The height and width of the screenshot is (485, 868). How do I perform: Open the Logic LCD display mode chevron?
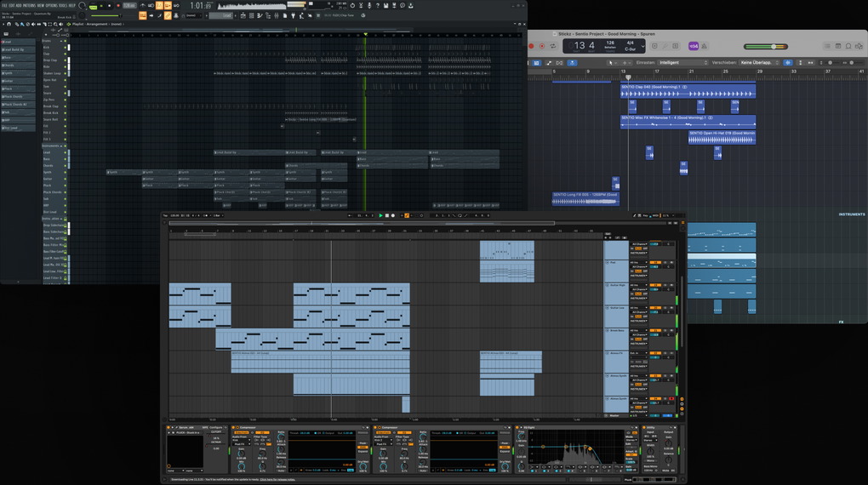(x=643, y=46)
